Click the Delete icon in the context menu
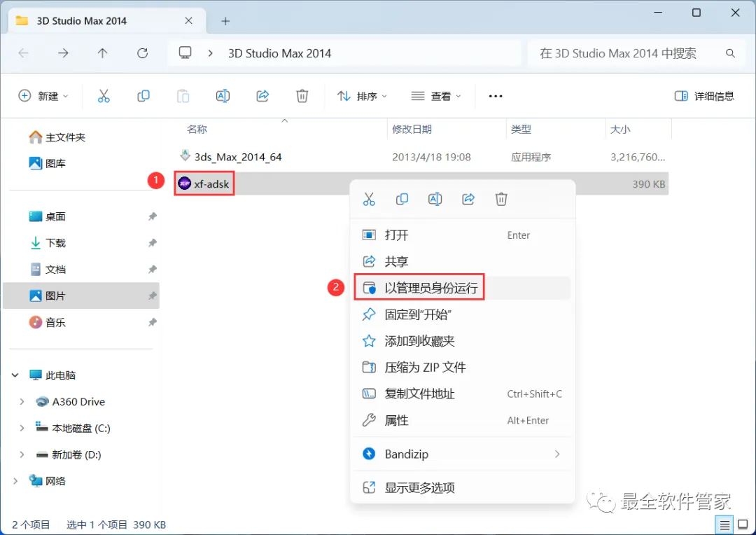756x535 pixels. (x=501, y=199)
